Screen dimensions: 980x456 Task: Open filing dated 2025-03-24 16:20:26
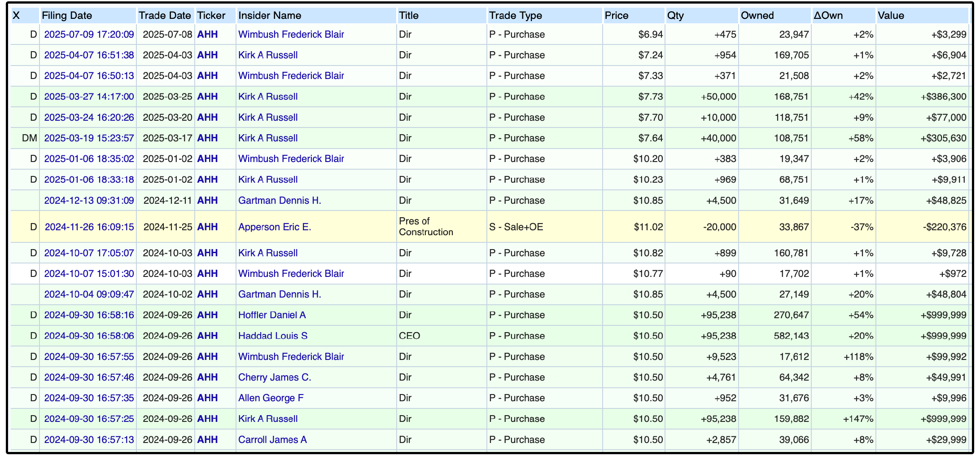[89, 118]
